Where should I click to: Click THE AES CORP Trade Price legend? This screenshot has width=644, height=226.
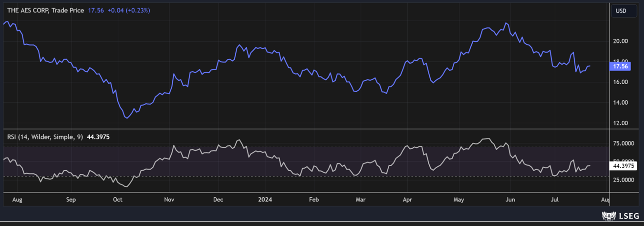point(46,10)
